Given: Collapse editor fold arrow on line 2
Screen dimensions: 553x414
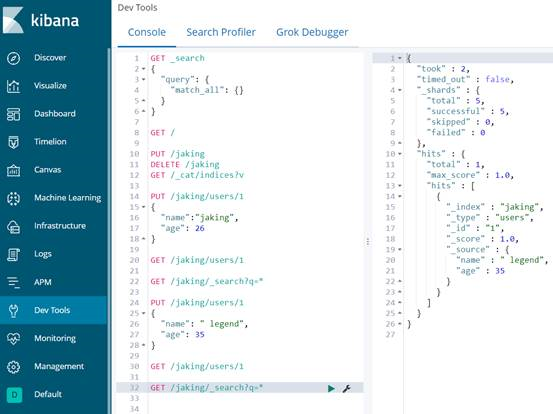Looking at the screenshot, I should point(144,69).
